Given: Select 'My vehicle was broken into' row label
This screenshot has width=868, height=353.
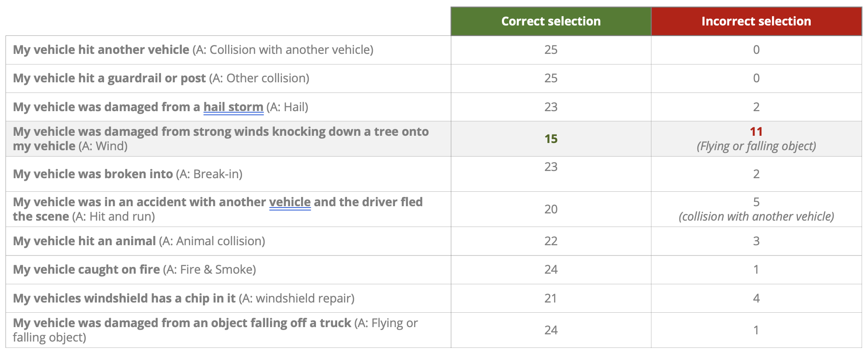Looking at the screenshot, I should pos(93,174).
